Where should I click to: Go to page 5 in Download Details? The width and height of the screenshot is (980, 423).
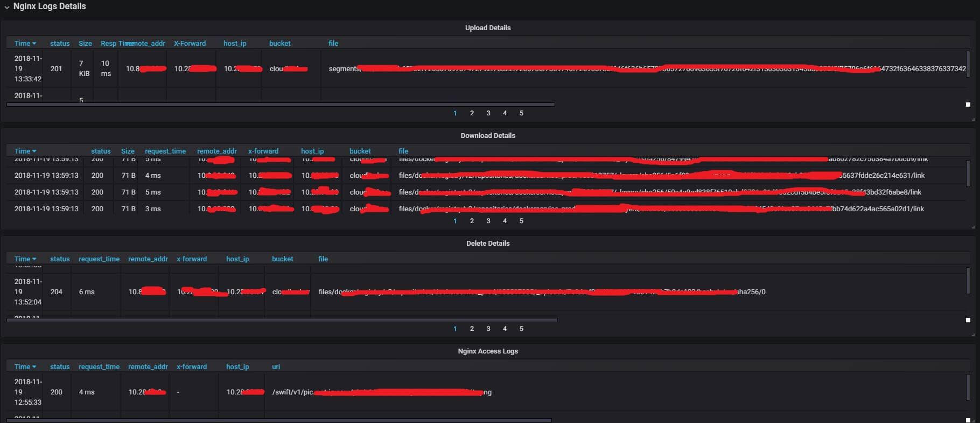(521, 221)
